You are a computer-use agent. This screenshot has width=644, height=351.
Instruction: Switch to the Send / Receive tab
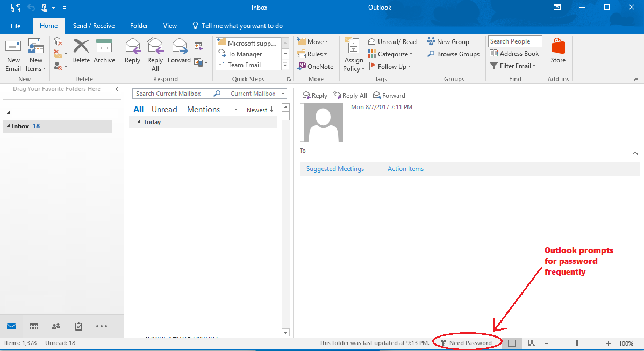tap(94, 25)
